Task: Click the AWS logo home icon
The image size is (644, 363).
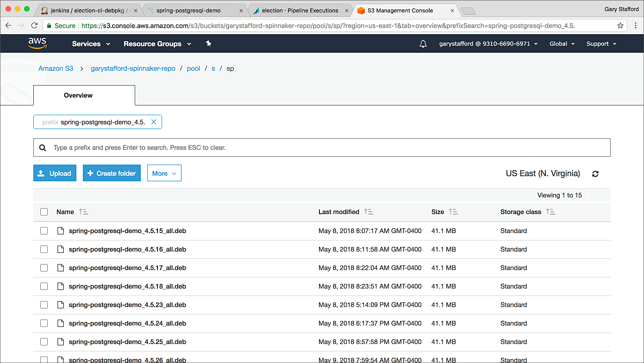Action: click(37, 43)
